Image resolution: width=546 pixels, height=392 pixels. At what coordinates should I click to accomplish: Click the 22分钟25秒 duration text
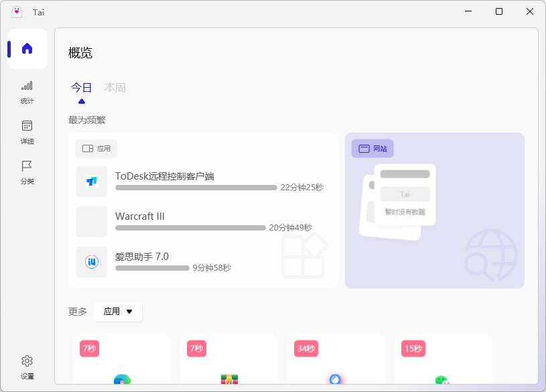click(302, 188)
